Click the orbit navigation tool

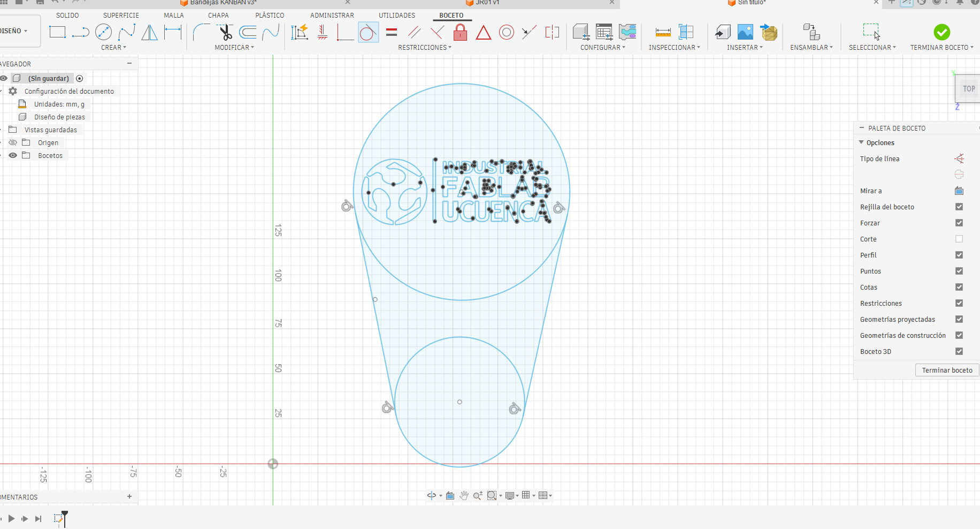point(432,495)
